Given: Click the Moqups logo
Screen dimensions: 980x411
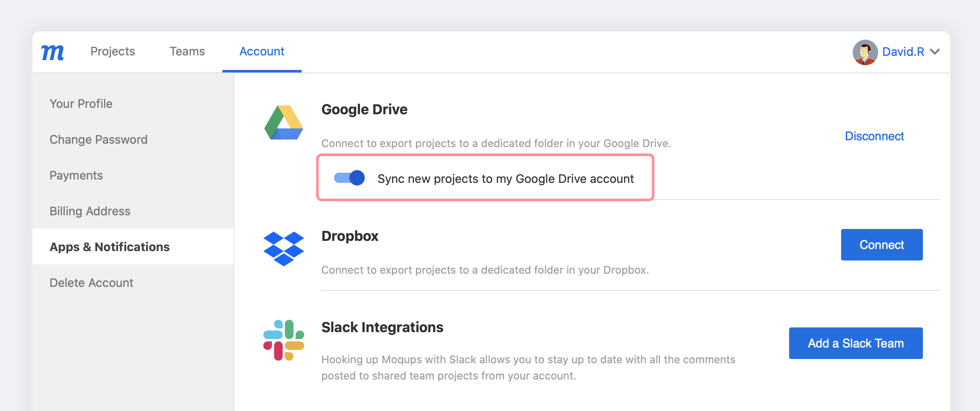Looking at the screenshot, I should [x=52, y=51].
